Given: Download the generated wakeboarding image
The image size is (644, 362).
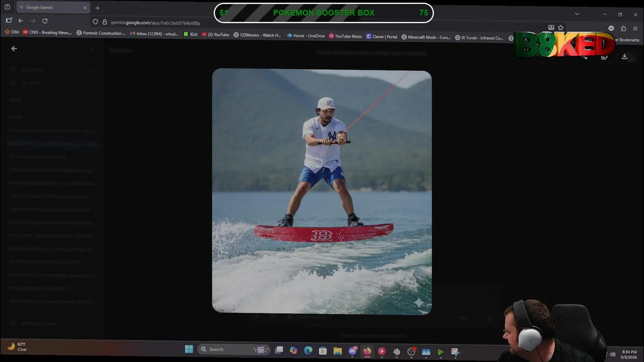Looking at the screenshot, I should pos(624,57).
